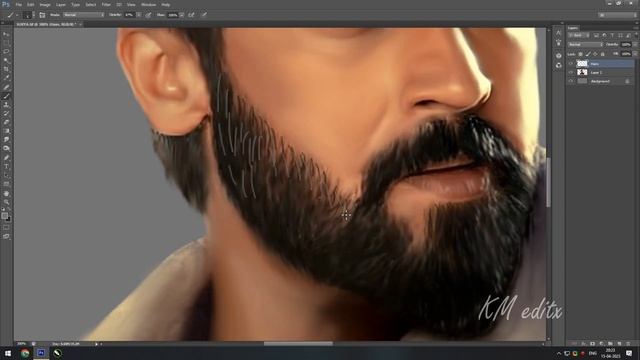640x360 pixels.
Task: Select the Dodge tool
Action: pos(6,149)
